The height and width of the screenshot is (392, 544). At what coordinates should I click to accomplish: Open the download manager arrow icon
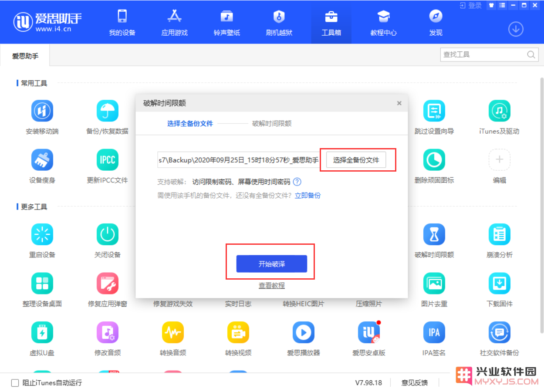tap(516, 29)
